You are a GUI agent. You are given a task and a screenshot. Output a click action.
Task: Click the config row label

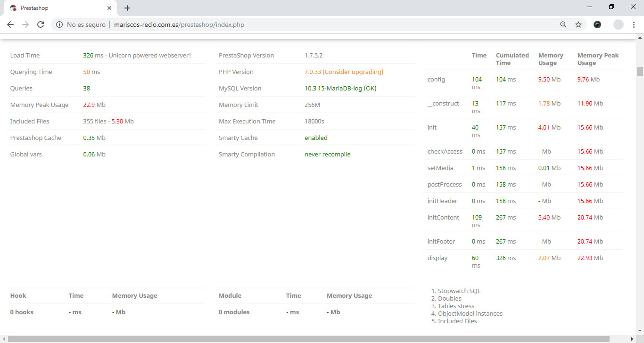436,80
